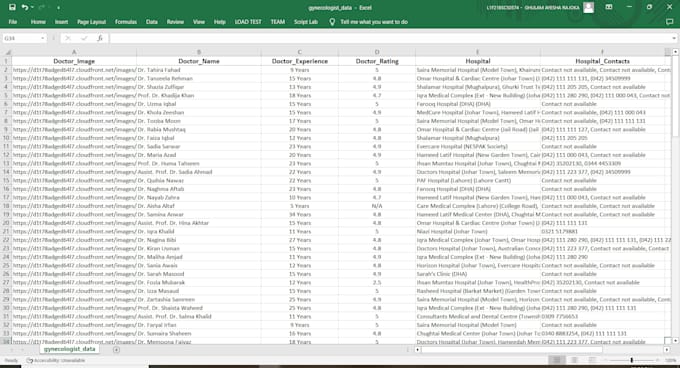Image resolution: width=680 pixels, height=368 pixels.
Task: Select the Doctor_Rating header cell
Action: 377,61
